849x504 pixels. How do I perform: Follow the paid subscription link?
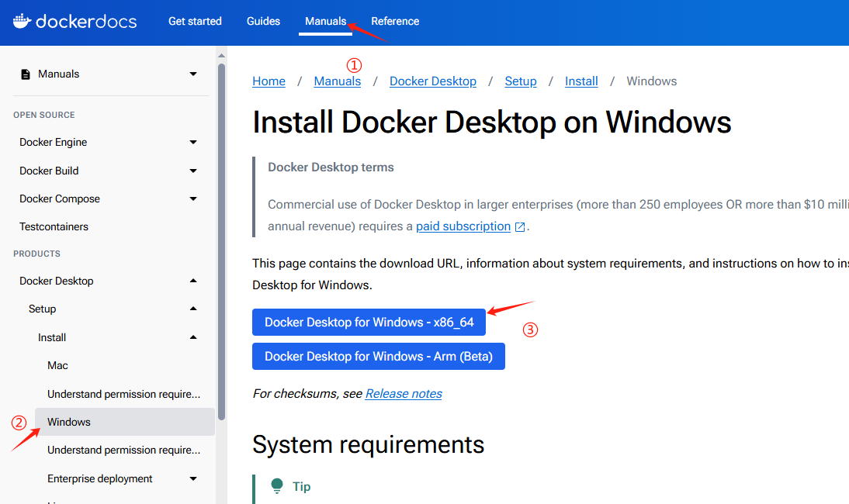pyautogui.click(x=463, y=226)
